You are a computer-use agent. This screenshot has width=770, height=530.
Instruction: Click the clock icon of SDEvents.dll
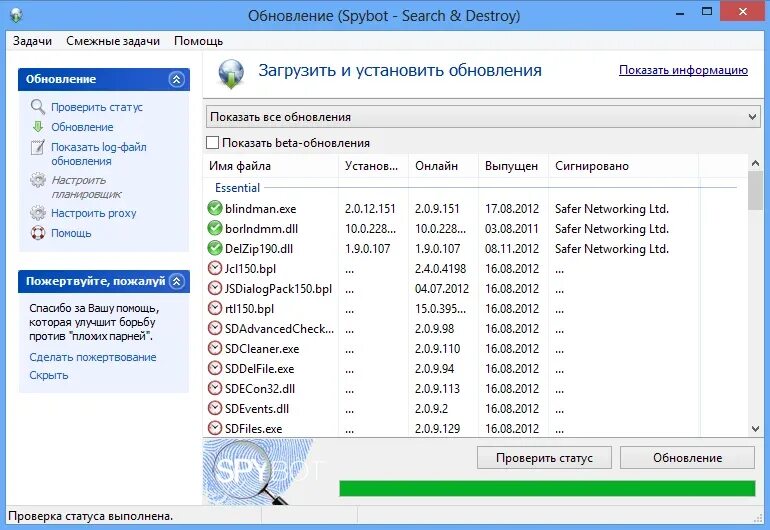pos(215,408)
